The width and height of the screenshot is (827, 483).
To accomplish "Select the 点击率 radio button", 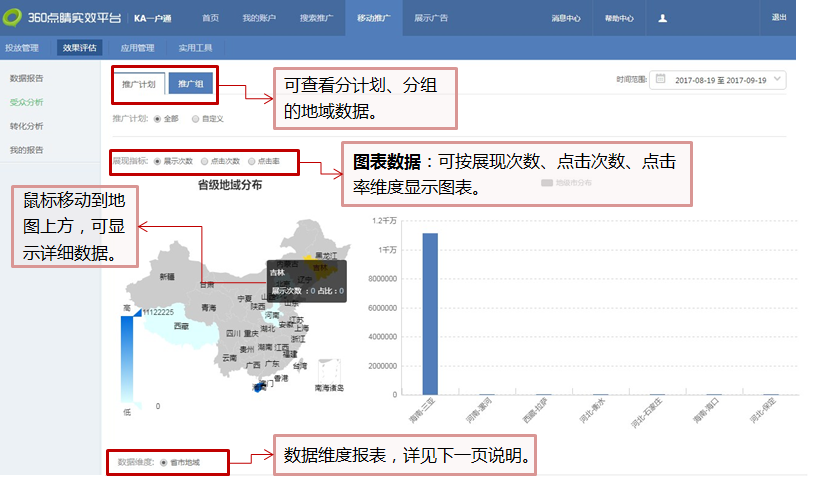I will coord(252,160).
